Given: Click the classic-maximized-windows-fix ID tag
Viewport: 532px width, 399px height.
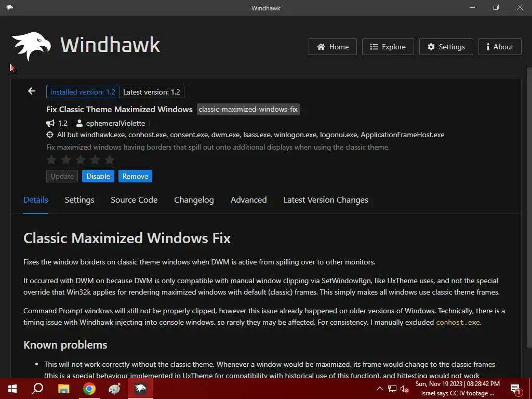Looking at the screenshot, I should pyautogui.click(x=248, y=109).
